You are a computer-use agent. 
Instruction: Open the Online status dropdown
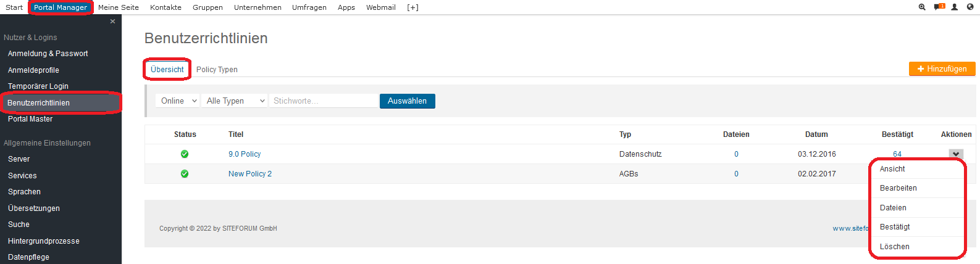coord(178,101)
